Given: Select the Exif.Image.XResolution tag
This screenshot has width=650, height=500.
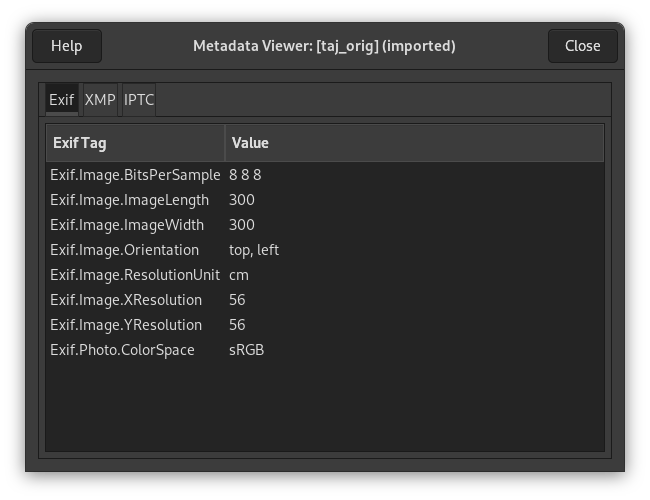Looking at the screenshot, I should (126, 300).
